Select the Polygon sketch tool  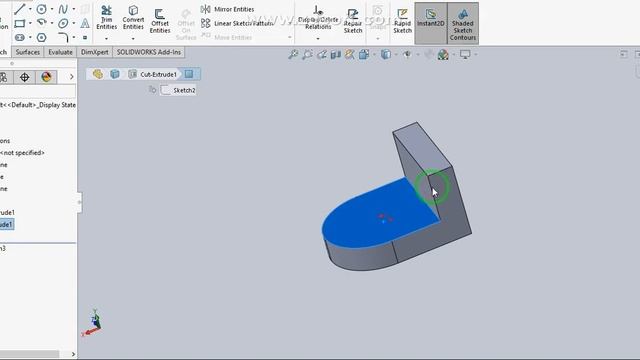pyautogui.click(x=41, y=38)
